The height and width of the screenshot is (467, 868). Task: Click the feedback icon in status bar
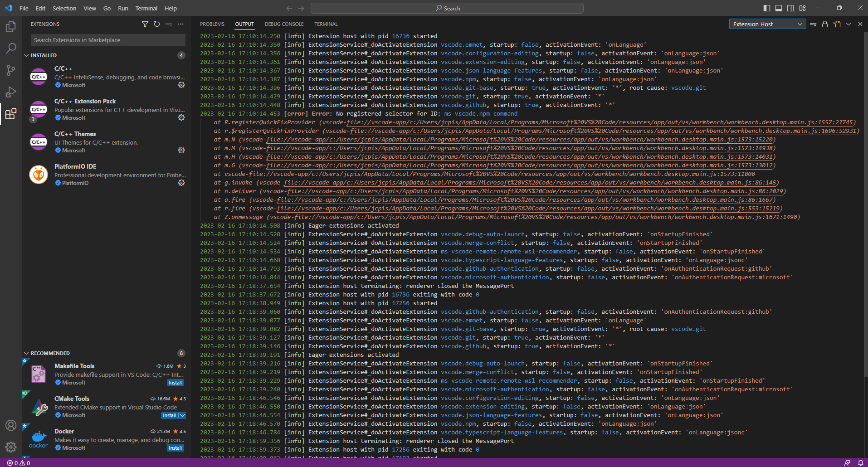coord(847,463)
